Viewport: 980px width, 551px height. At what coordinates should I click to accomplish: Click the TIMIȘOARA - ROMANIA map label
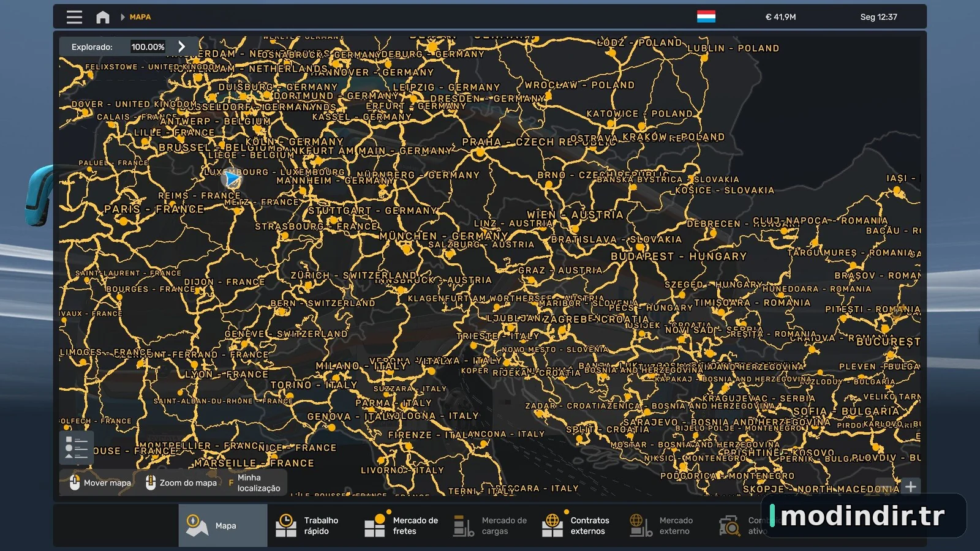click(x=752, y=303)
